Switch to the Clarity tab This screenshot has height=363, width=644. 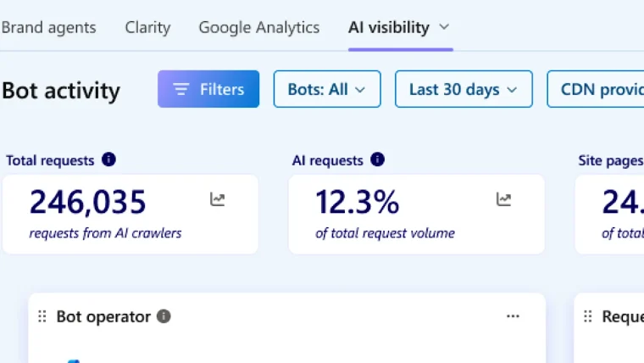[x=147, y=27]
